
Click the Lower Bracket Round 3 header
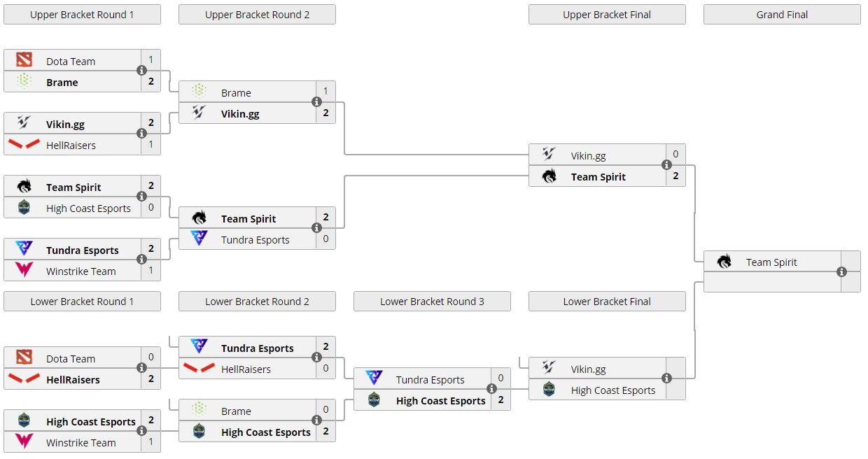point(432,302)
